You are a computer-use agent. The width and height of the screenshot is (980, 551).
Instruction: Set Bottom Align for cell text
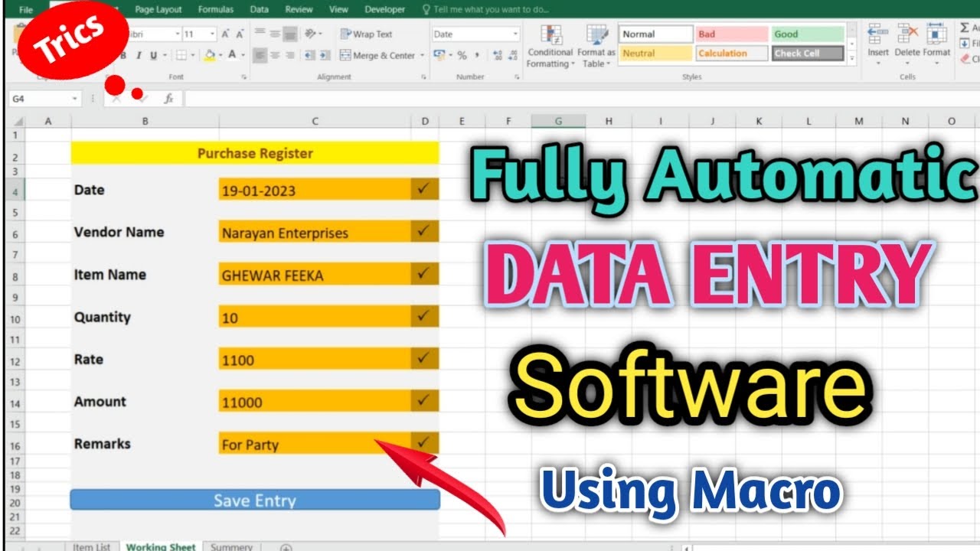(290, 34)
